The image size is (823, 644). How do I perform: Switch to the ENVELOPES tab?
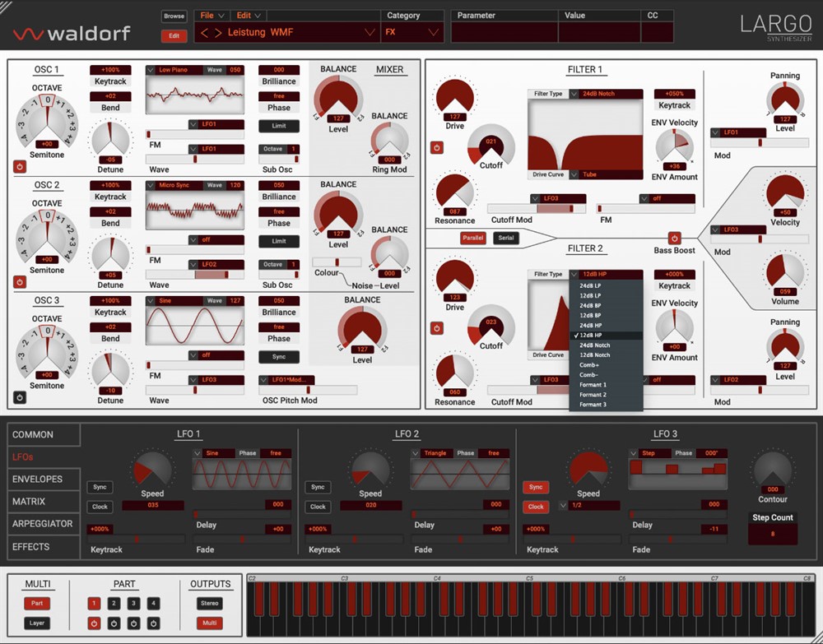pyautogui.click(x=38, y=480)
